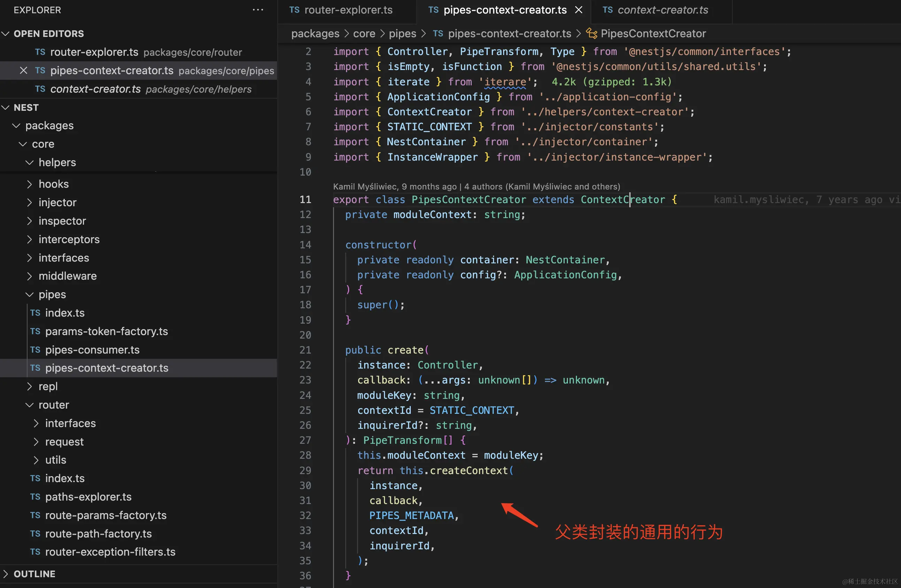The image size is (901, 588).
Task: Collapse the NEST workspace section
Action: pyautogui.click(x=6, y=107)
